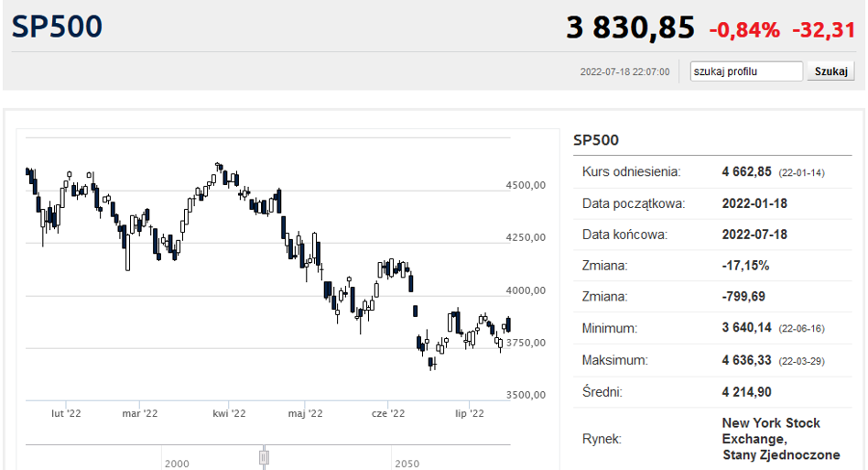Click the -32,31 point change value

tap(823, 29)
